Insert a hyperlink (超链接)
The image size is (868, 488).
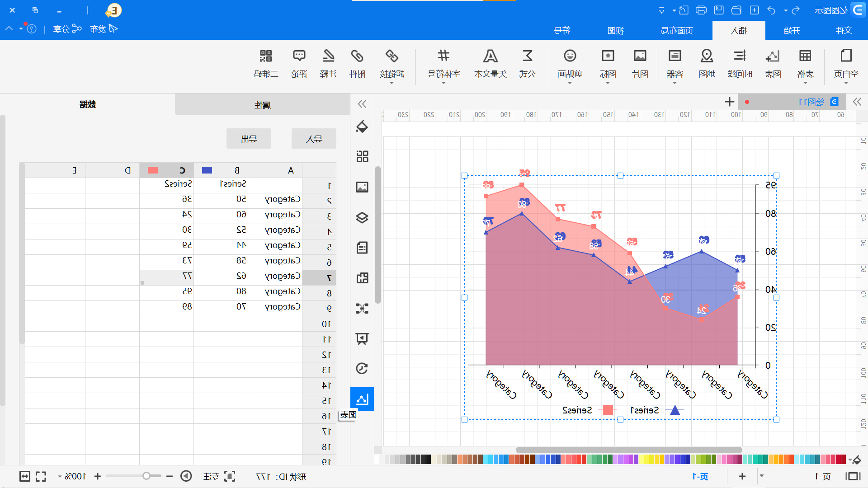(x=392, y=63)
